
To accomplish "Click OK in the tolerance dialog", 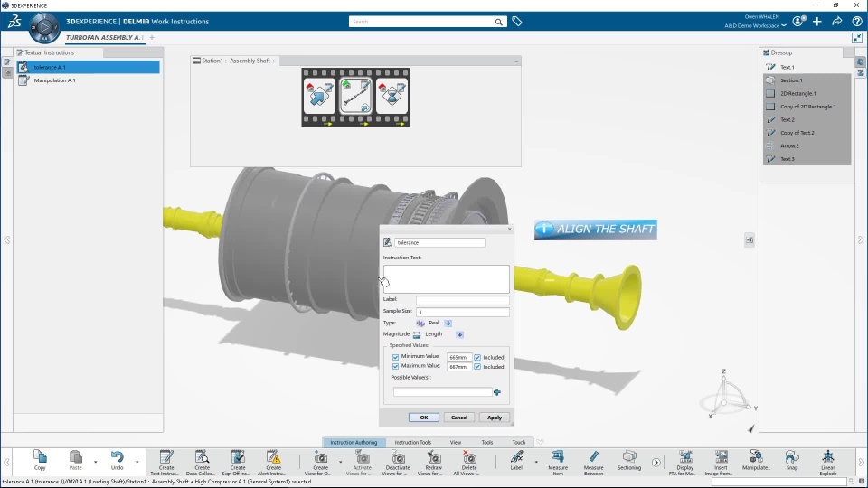I will coord(424,418).
